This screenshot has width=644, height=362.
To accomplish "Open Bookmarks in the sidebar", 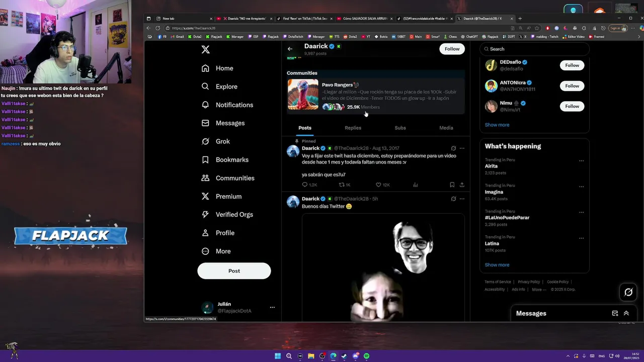I will tap(225, 160).
